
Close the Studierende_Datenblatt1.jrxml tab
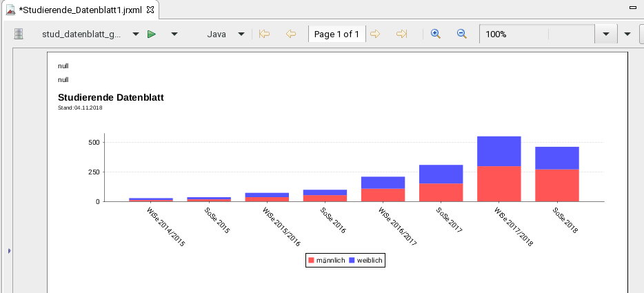click(x=150, y=10)
